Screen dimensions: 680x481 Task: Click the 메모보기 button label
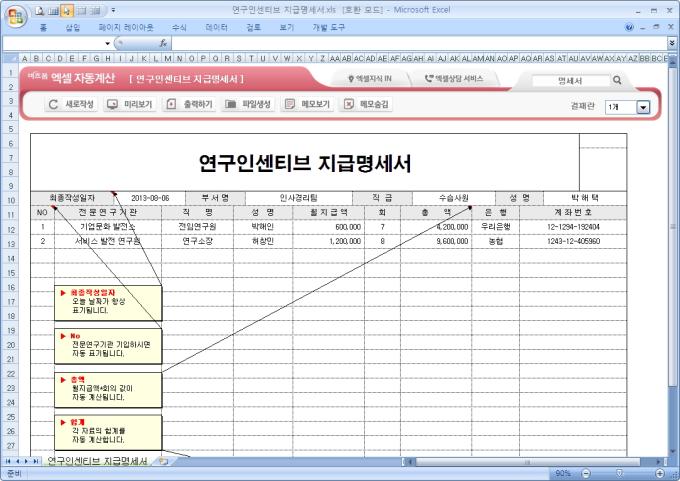pos(316,104)
